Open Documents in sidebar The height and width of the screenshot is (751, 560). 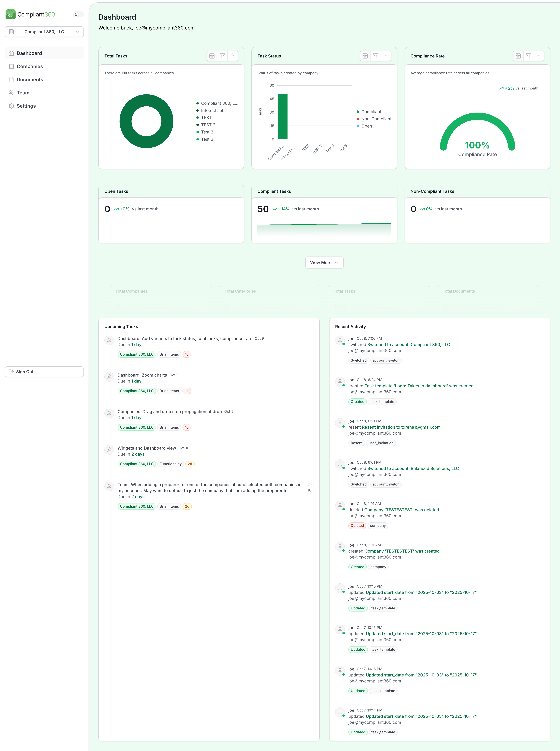pos(44,80)
